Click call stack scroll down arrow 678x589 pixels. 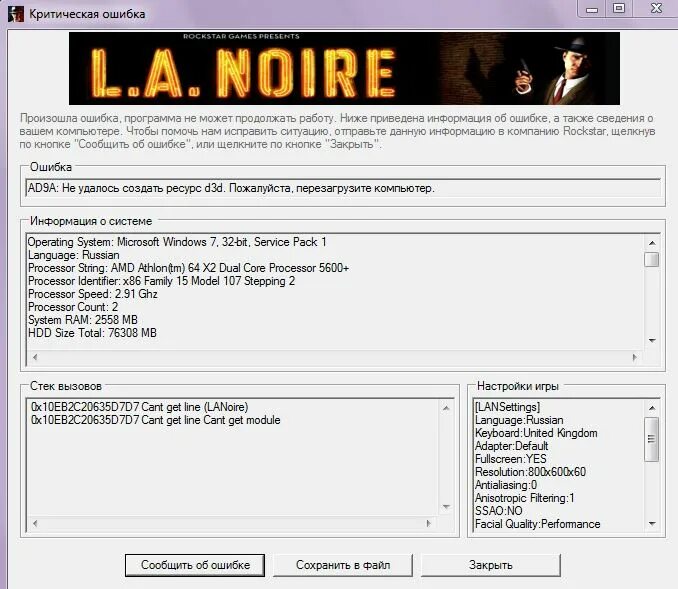coord(446,506)
